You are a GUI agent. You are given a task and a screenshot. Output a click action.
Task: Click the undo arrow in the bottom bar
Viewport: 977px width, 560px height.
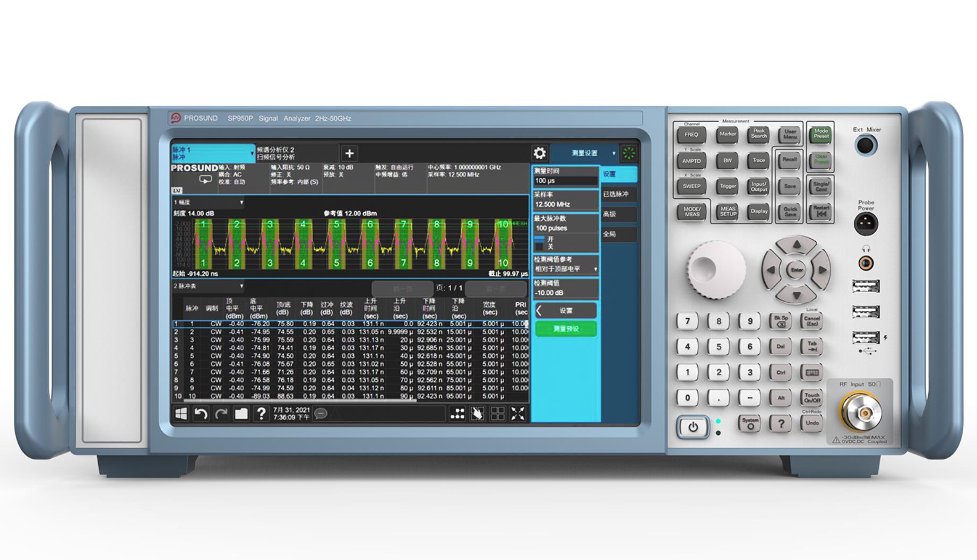point(201,414)
